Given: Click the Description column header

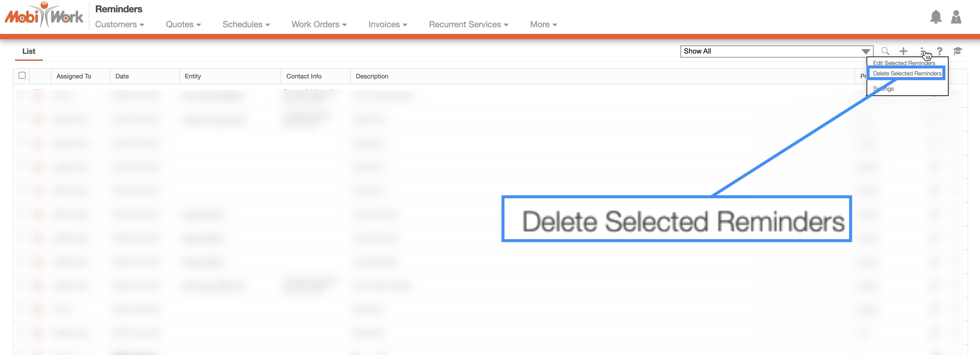Looking at the screenshot, I should 372,76.
